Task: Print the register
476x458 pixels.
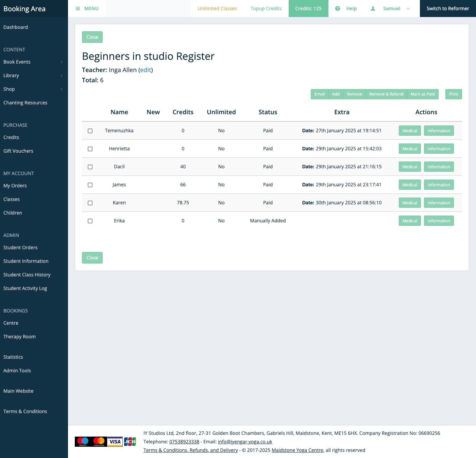Action: coord(454,94)
